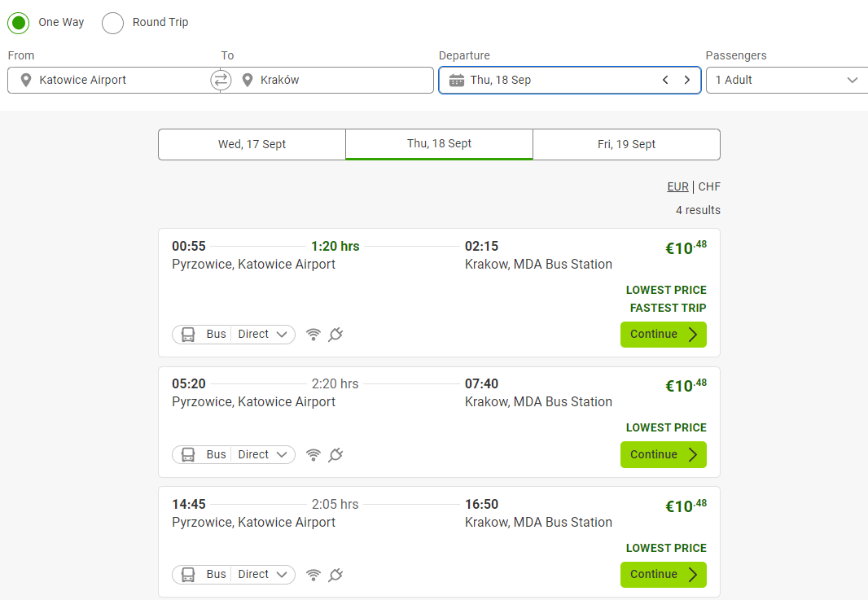Click the location pin in From field
This screenshot has width=868, height=600.
(x=25, y=80)
